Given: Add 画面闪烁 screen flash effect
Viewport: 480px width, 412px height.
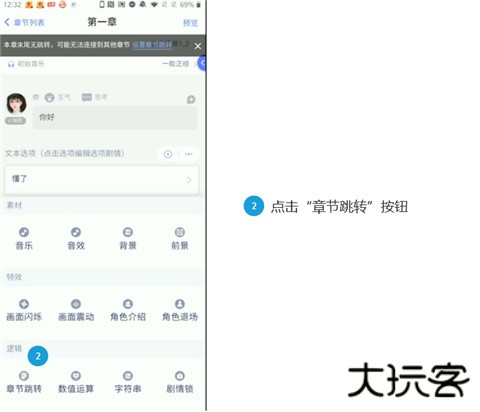Looking at the screenshot, I should (x=24, y=310).
